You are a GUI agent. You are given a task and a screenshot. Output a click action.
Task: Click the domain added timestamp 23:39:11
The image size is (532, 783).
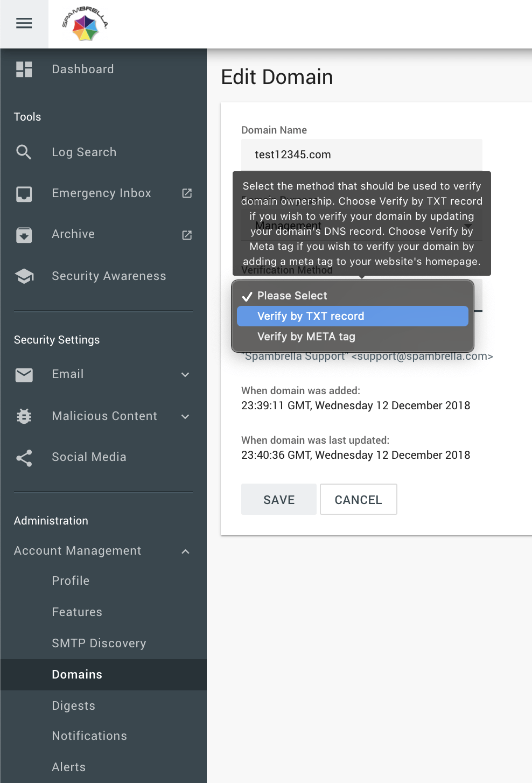pos(356,406)
